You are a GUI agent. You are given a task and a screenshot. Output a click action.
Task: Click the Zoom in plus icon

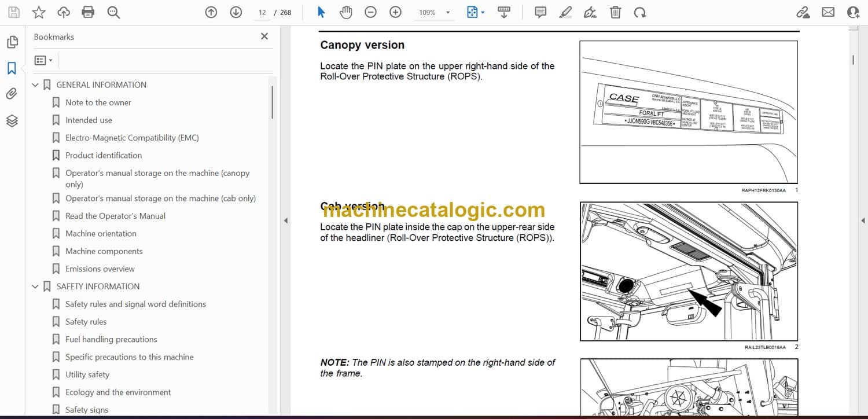click(x=395, y=12)
